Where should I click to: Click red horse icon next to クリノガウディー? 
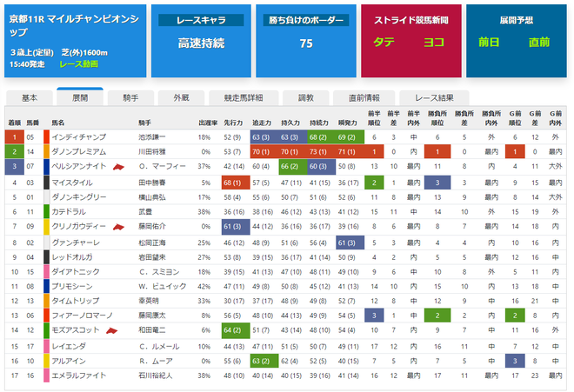(x=118, y=227)
